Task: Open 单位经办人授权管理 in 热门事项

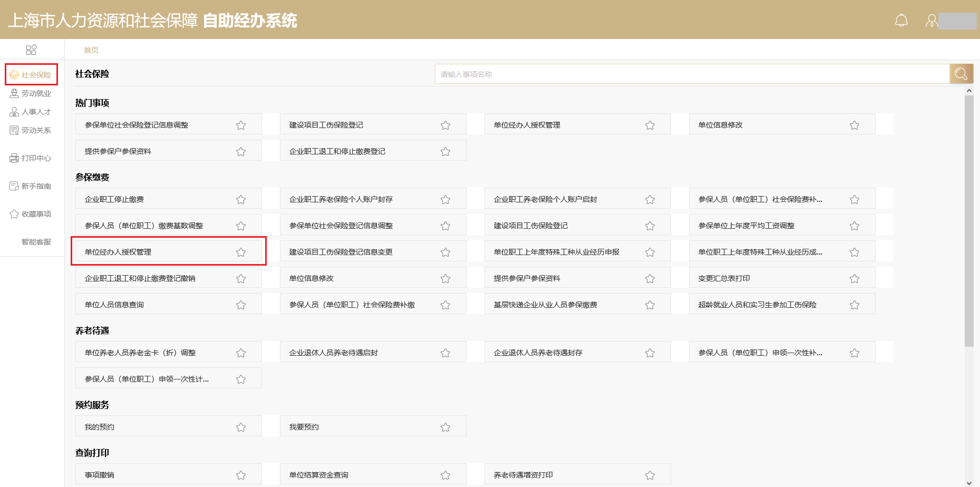Action: 578,124
